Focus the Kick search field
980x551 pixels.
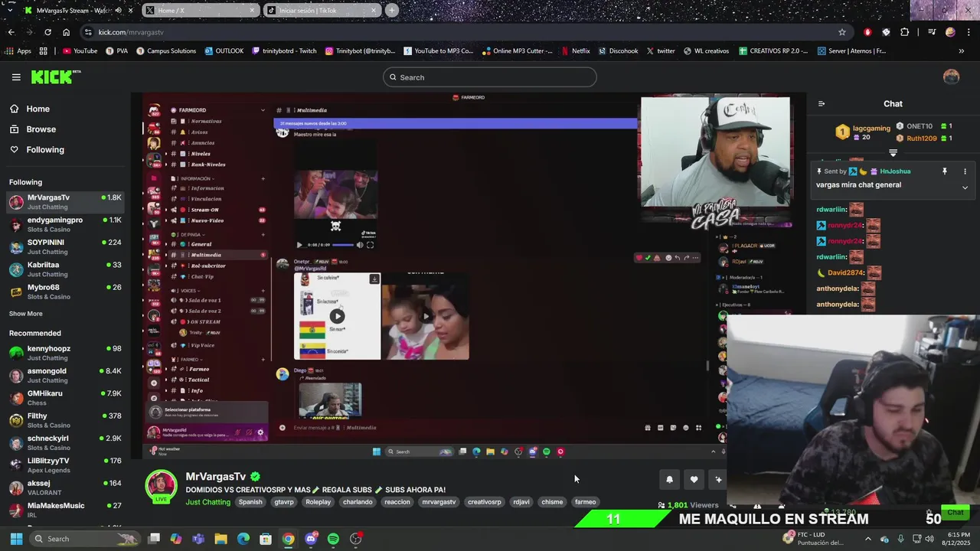point(490,77)
